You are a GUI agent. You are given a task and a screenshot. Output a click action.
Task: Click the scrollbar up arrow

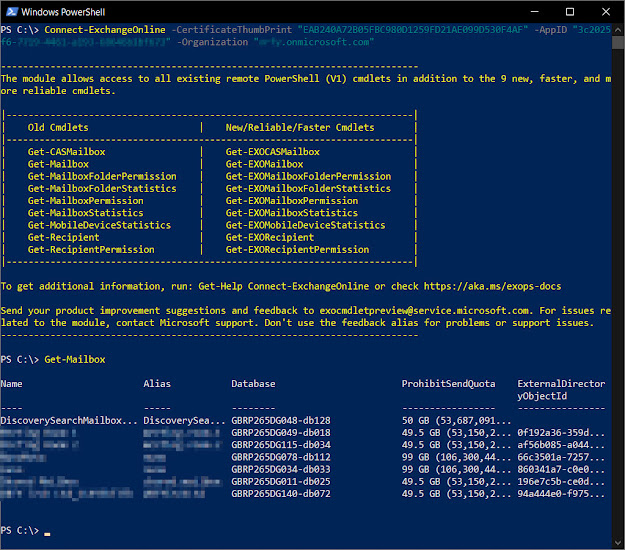coord(618,30)
